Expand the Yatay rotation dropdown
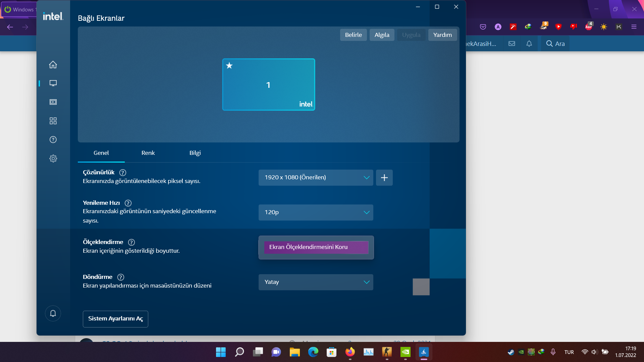The image size is (644, 362). point(316,282)
